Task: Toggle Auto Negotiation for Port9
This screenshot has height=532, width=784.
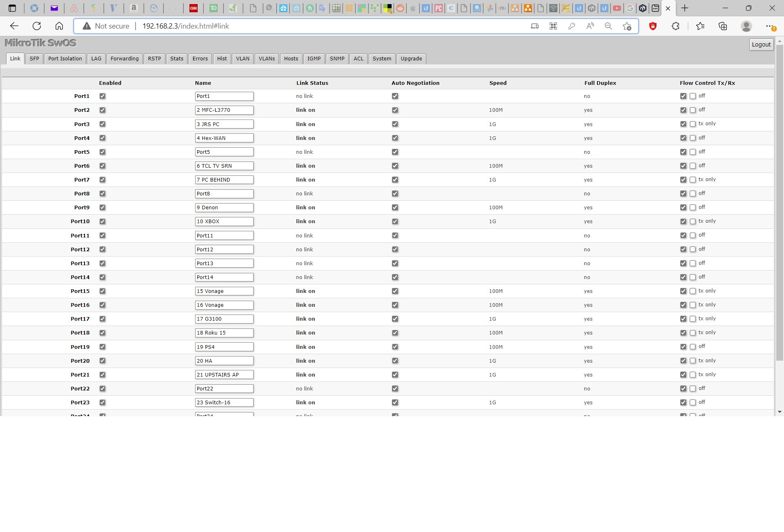Action: tap(395, 207)
